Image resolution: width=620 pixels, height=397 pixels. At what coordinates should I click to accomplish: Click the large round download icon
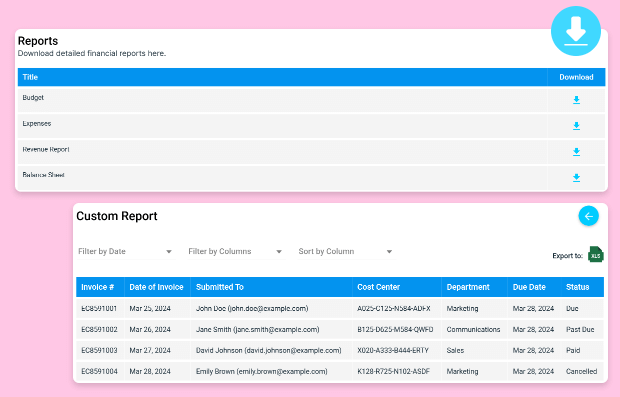576,31
